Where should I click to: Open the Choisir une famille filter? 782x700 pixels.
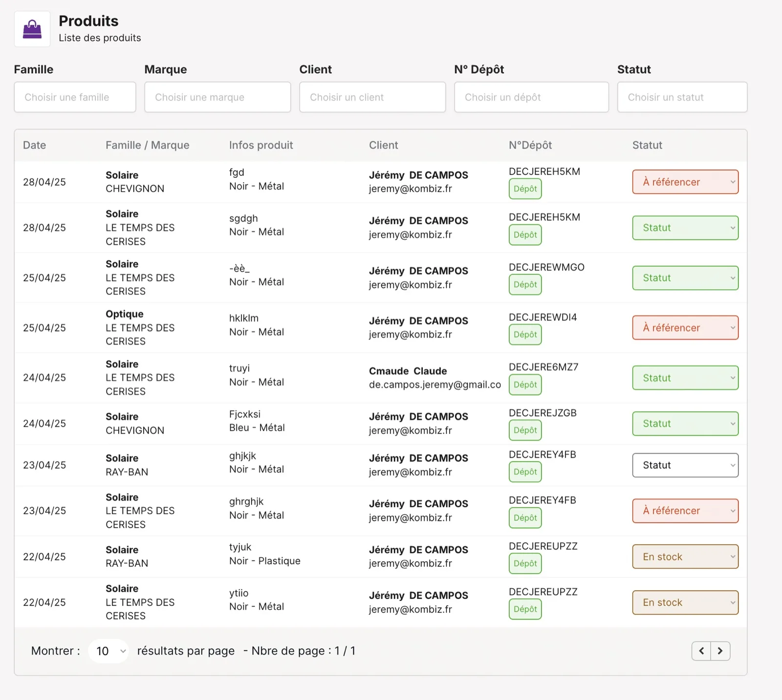point(75,97)
